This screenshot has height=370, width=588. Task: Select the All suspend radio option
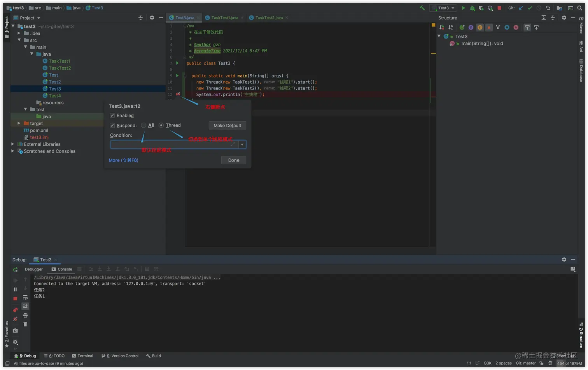[x=144, y=125]
